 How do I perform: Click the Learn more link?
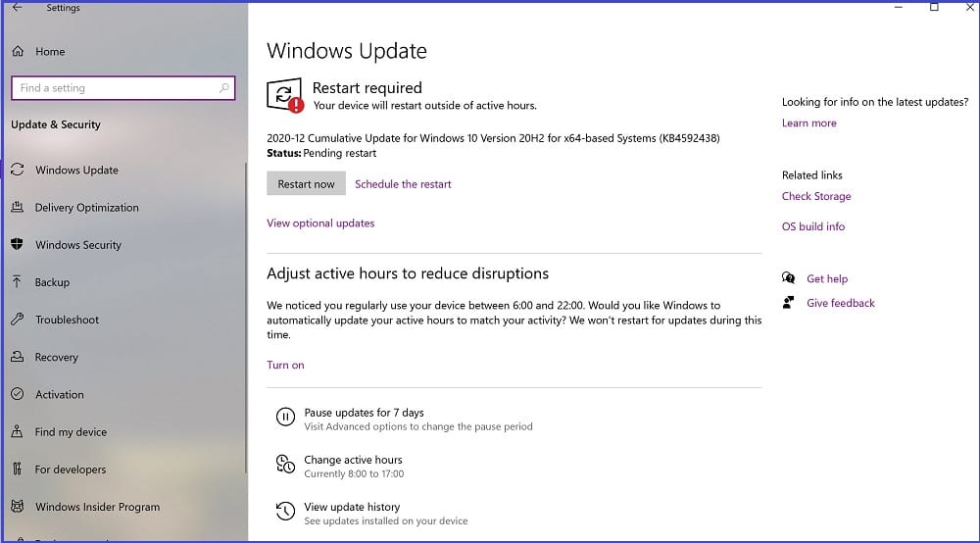coord(808,123)
